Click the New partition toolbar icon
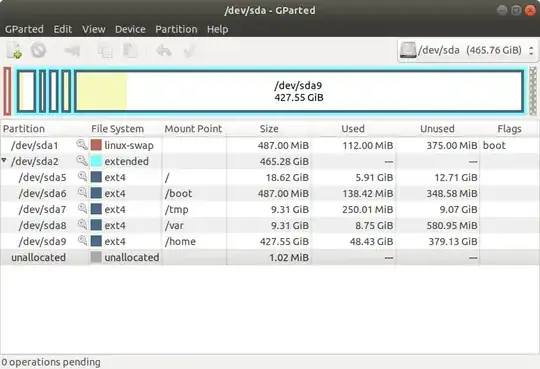 14,50
